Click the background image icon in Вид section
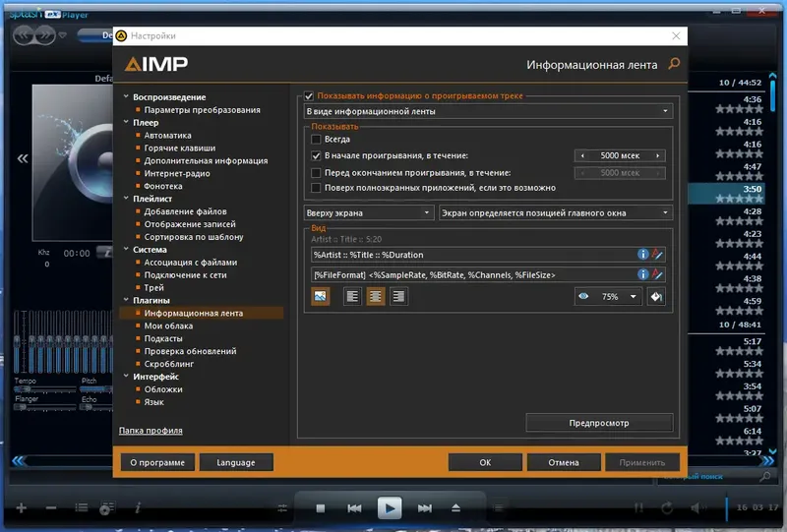This screenshot has width=787, height=532. [x=321, y=296]
